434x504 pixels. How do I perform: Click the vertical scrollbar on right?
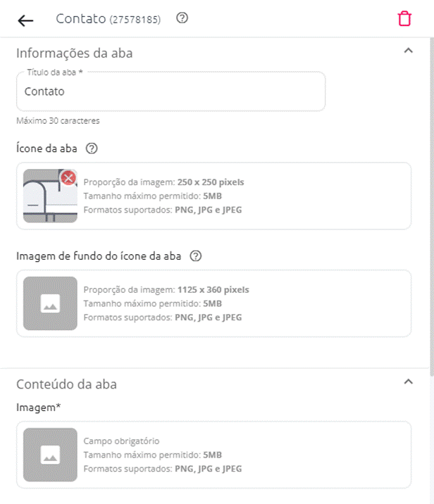click(432, 206)
